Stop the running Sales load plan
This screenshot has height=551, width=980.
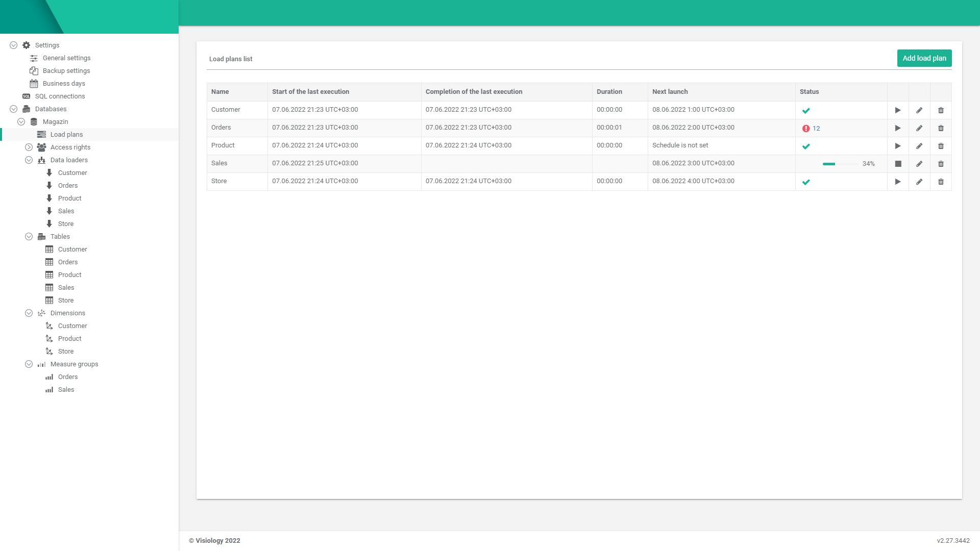[x=898, y=164]
